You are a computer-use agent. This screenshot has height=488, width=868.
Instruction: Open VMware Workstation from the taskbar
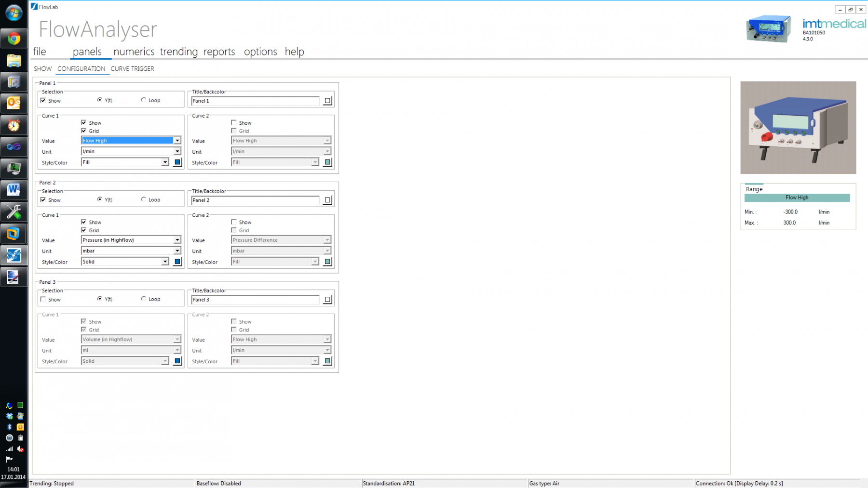(14, 233)
